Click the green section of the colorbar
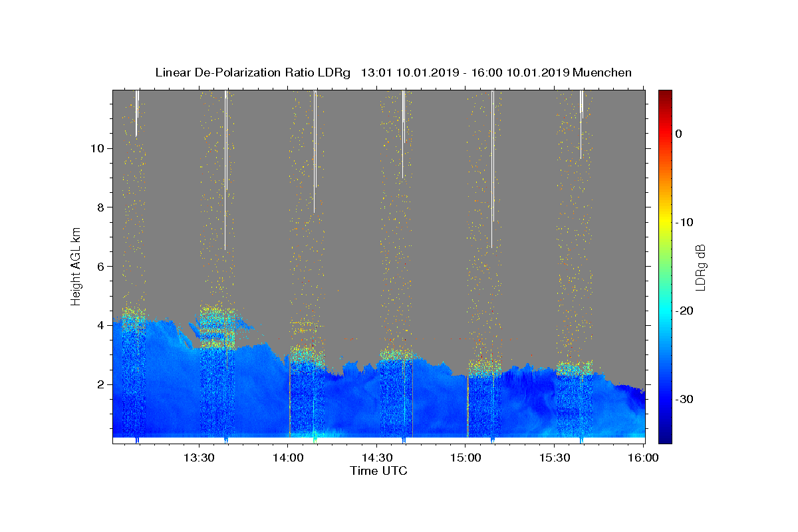The width and height of the screenshot is (798, 532). coord(665,266)
